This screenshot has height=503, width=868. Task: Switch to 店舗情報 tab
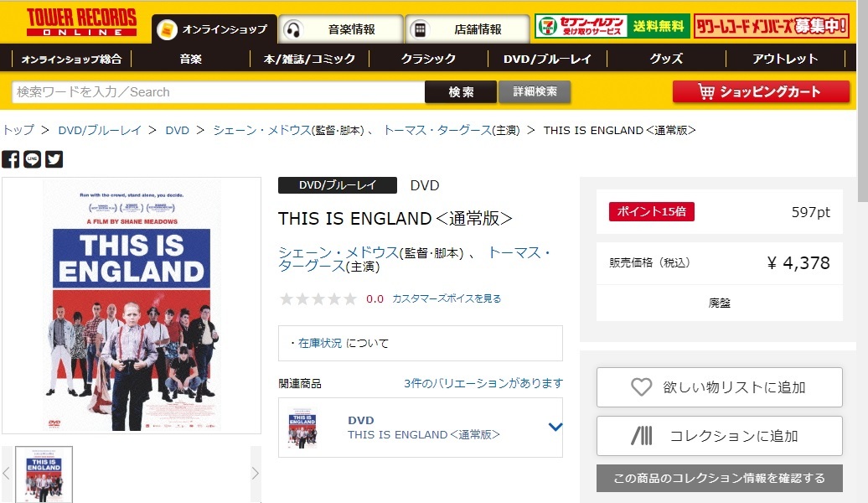tap(468, 29)
